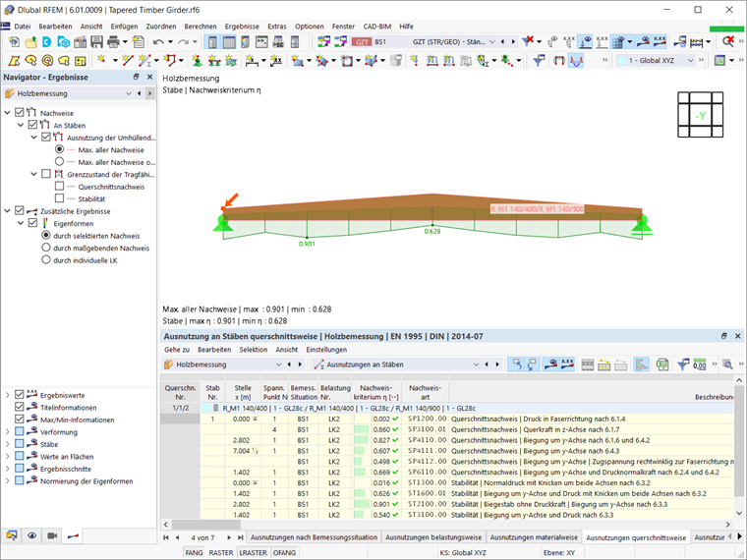Check the Querschnittsnachweis checkbox
This screenshot has height=560, width=747.
tap(59, 187)
